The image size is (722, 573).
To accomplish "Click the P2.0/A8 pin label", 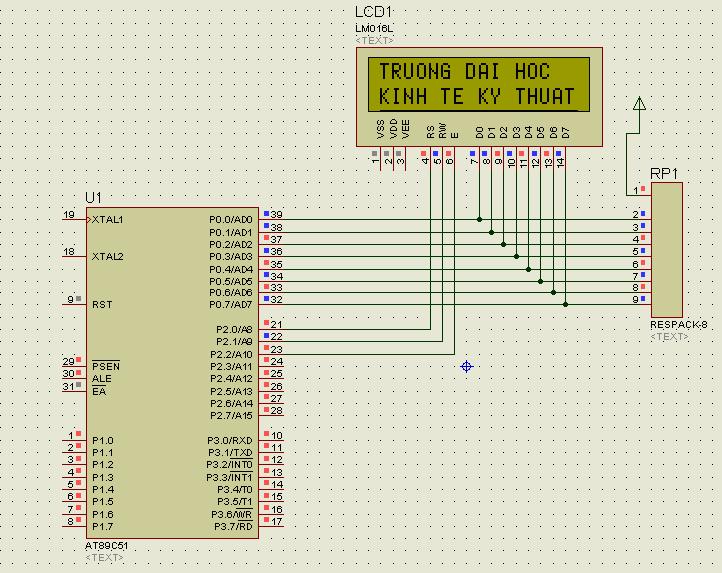I will click(234, 330).
